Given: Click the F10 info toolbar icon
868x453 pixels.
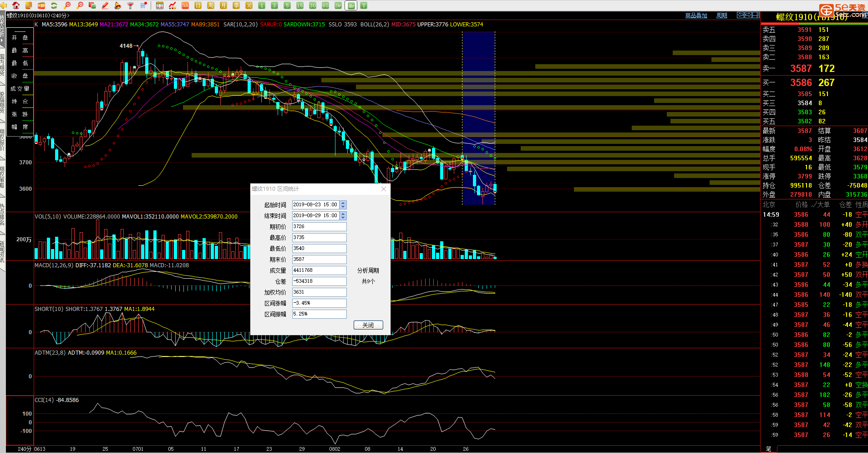Looking at the screenshot, I should coord(41,5).
